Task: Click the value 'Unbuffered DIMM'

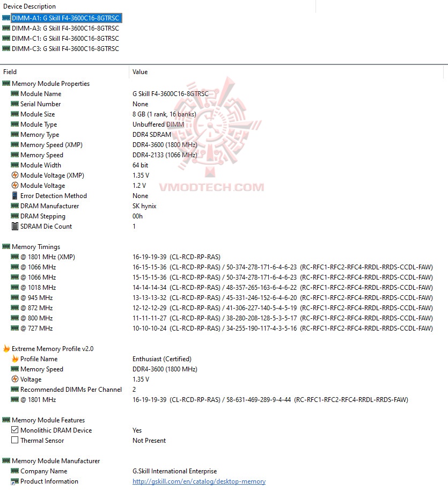Action: (158, 125)
